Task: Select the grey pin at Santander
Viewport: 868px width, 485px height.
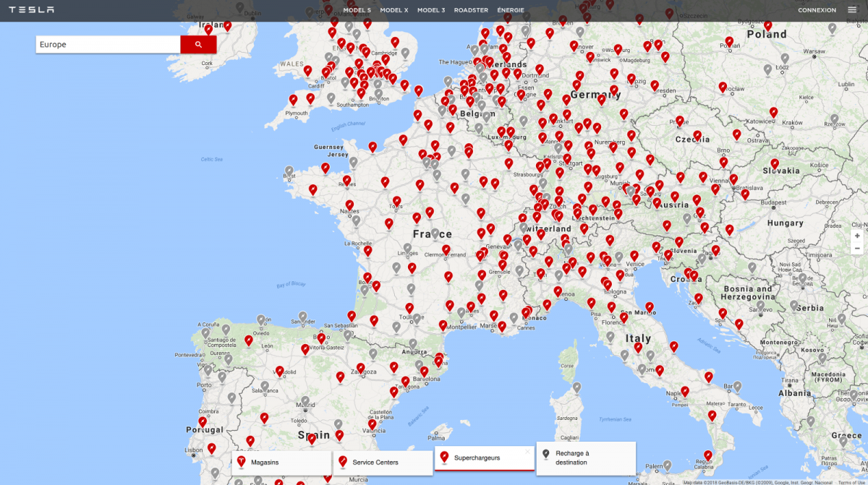Action: point(302,317)
